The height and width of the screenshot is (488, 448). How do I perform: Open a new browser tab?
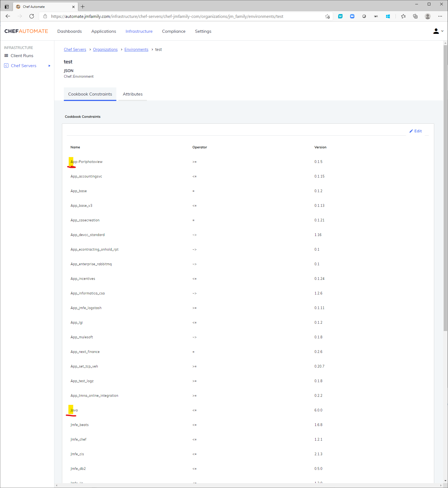[x=83, y=6]
